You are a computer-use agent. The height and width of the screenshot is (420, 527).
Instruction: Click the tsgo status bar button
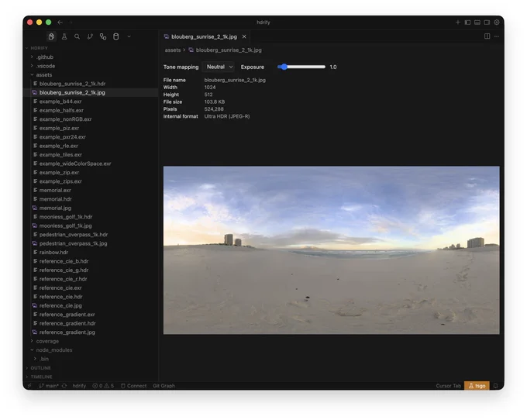point(477,385)
